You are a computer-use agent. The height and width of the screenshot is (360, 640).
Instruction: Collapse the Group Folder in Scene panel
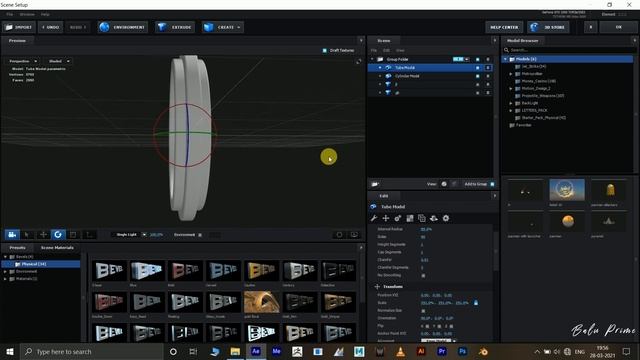click(x=372, y=60)
